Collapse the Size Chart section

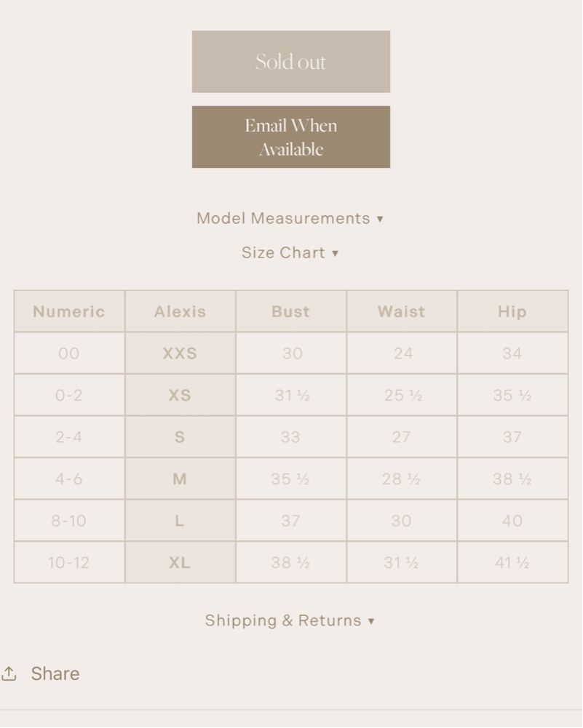click(290, 252)
